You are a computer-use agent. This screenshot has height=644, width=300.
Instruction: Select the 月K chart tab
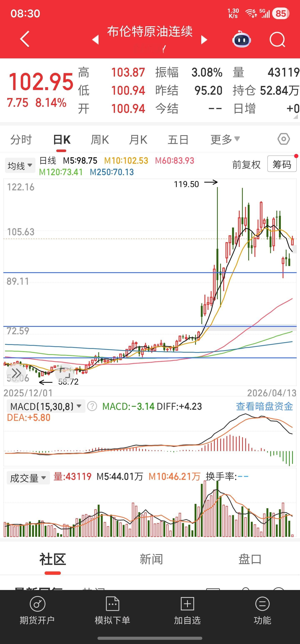click(x=138, y=140)
